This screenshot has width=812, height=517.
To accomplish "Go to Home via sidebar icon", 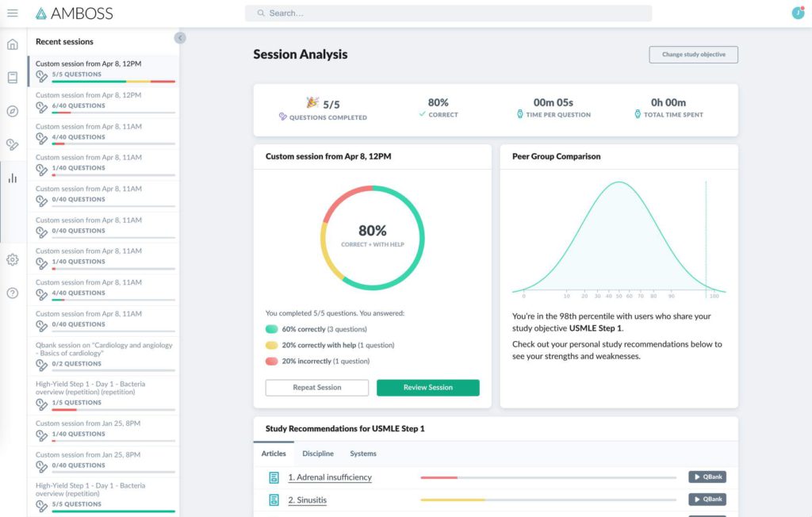I will pos(13,44).
